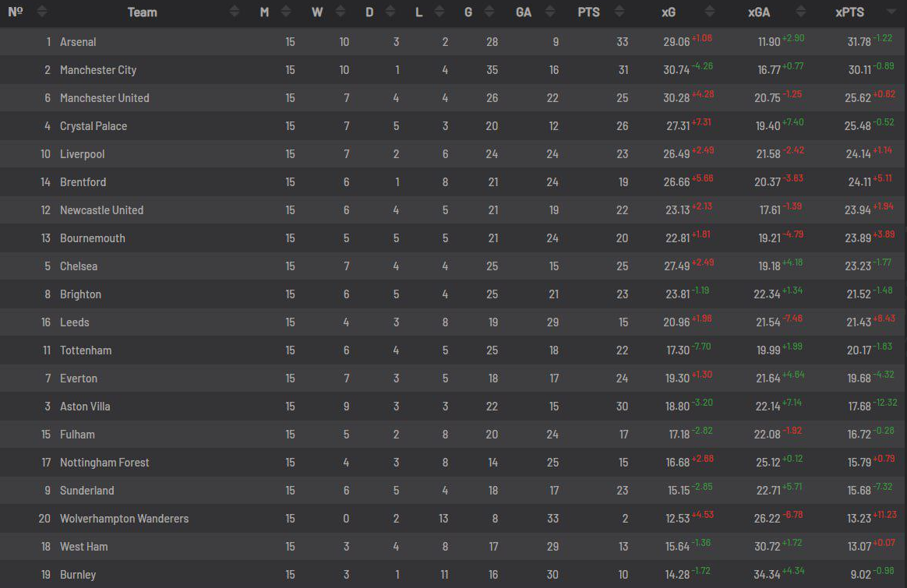The image size is (907, 588).
Task: Click Aston Villa's xPTS value 17.68
Action: pyautogui.click(x=859, y=407)
